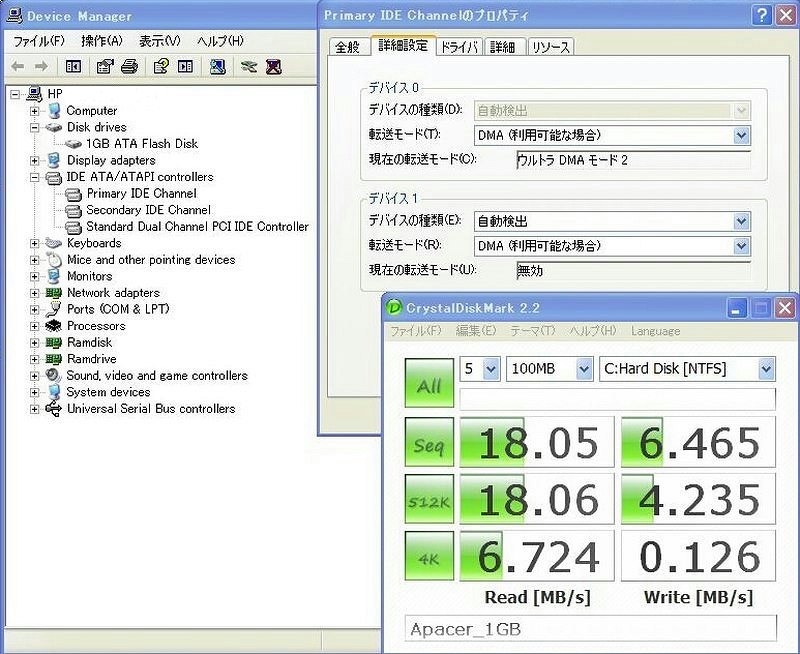This screenshot has width=800, height=654.
Task: Switch to the 詳細 tab
Action: click(x=503, y=47)
